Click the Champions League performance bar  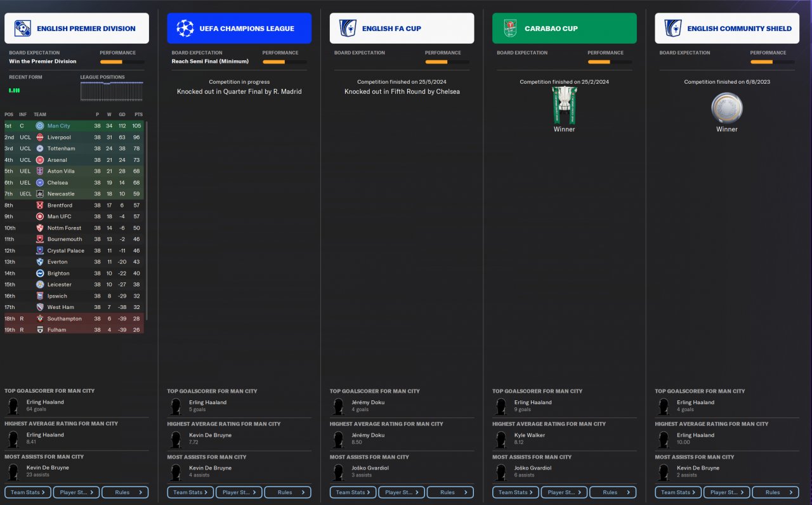coord(285,62)
